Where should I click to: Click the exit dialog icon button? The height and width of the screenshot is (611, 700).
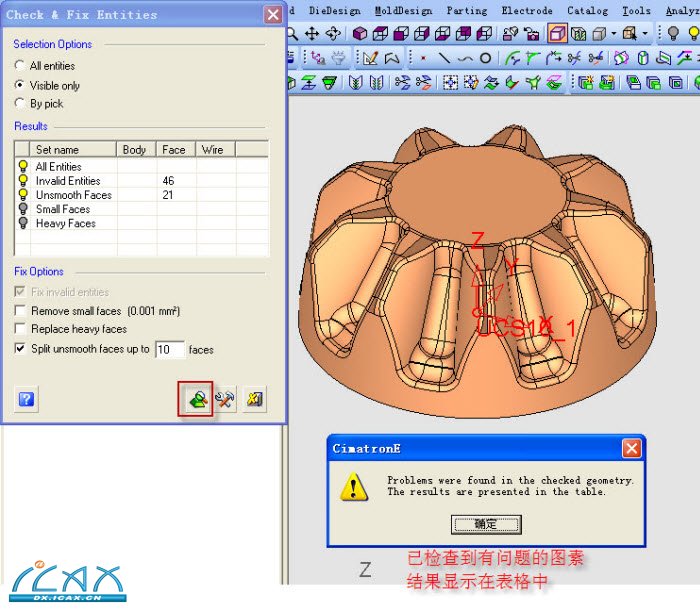tap(254, 399)
